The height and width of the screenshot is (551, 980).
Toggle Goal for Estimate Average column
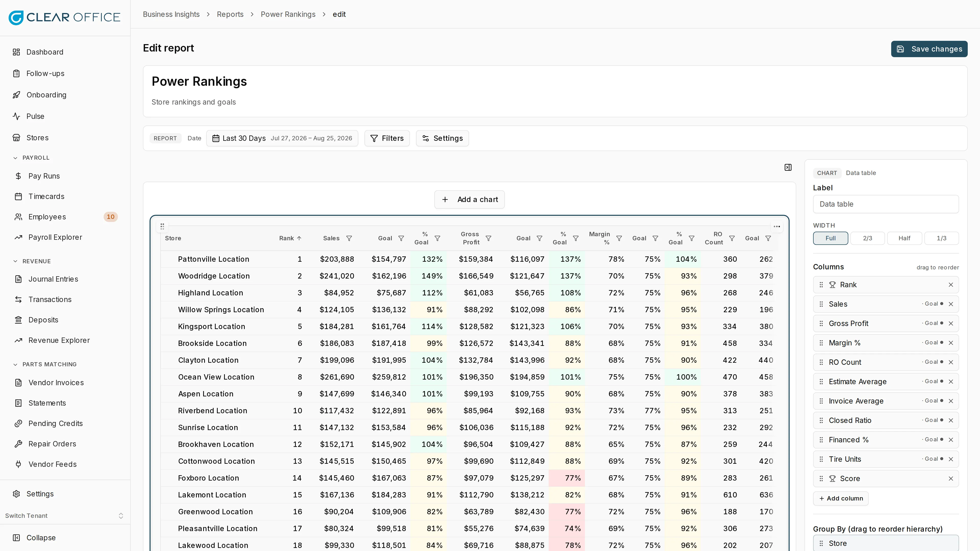pyautogui.click(x=933, y=381)
